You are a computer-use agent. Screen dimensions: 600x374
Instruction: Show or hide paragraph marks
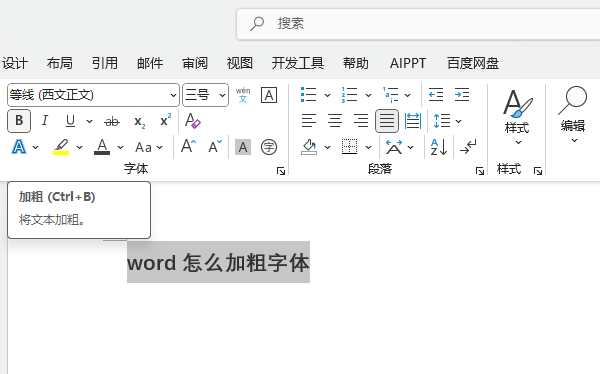click(x=468, y=147)
